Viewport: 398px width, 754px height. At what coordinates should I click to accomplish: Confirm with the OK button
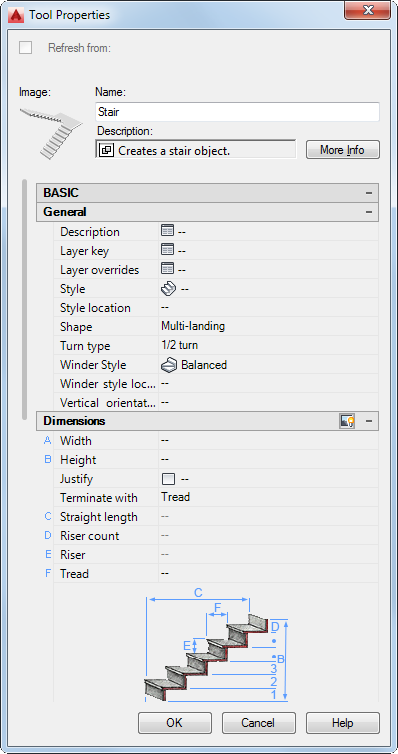click(x=175, y=723)
